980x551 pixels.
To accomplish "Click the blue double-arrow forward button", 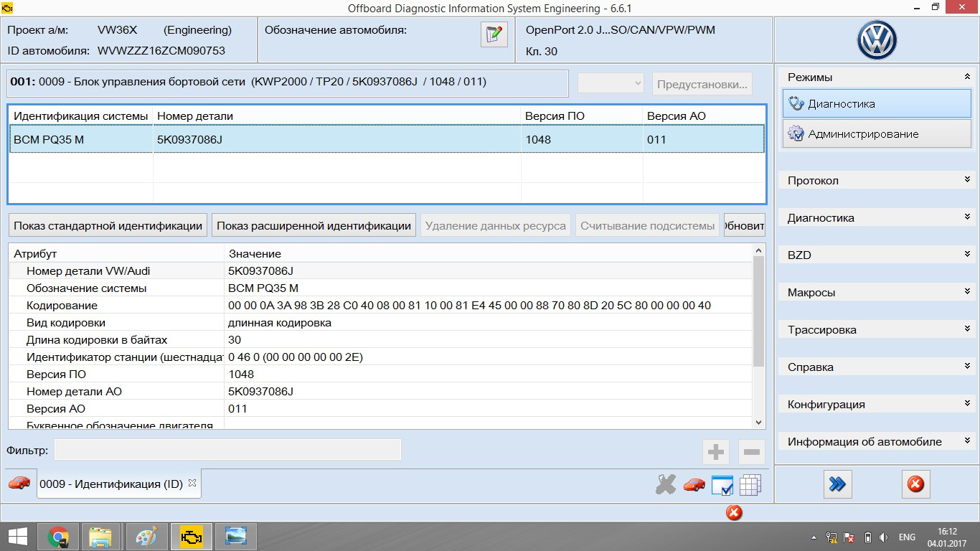I will click(837, 484).
